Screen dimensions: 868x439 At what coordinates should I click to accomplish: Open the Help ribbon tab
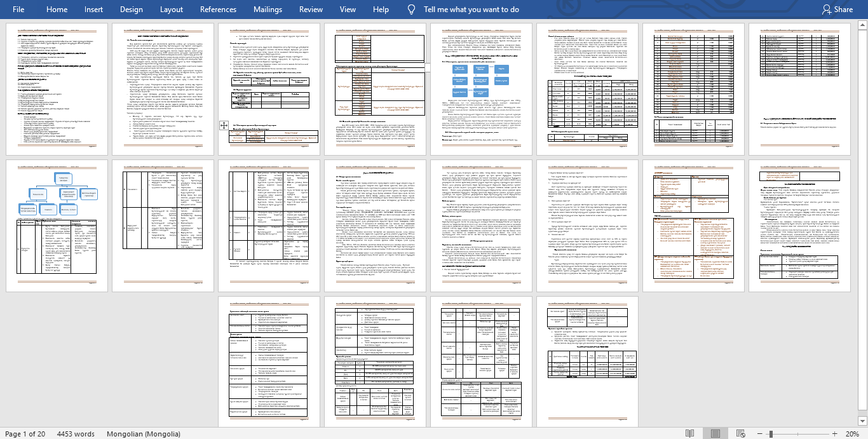[381, 10]
